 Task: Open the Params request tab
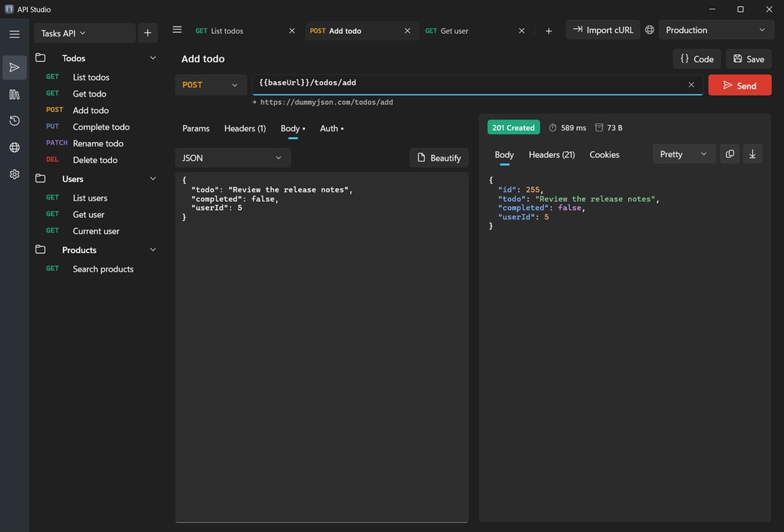coord(196,128)
